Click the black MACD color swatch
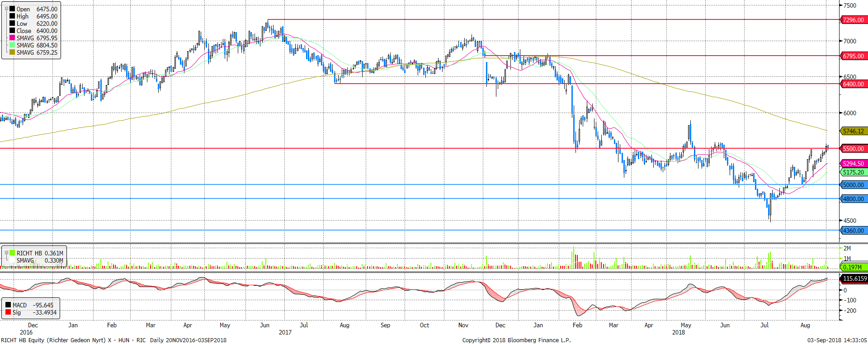 click(x=8, y=305)
